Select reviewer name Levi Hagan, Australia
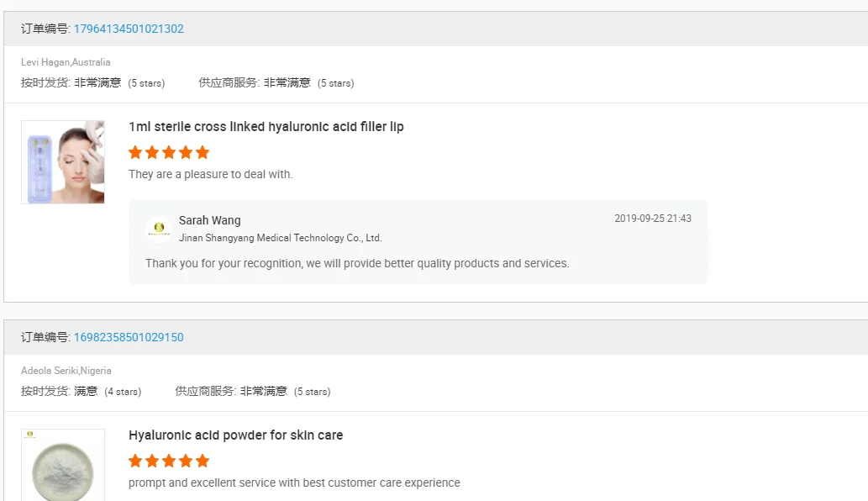This screenshot has width=868, height=501. [66, 62]
